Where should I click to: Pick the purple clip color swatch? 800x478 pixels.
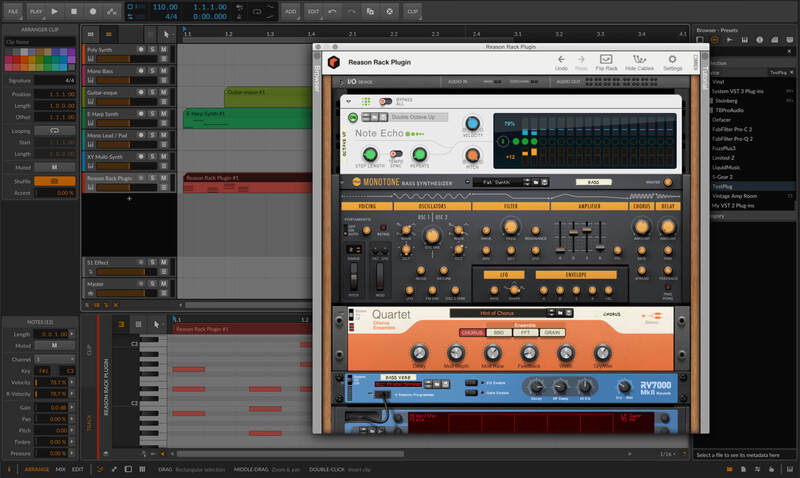click(x=71, y=52)
